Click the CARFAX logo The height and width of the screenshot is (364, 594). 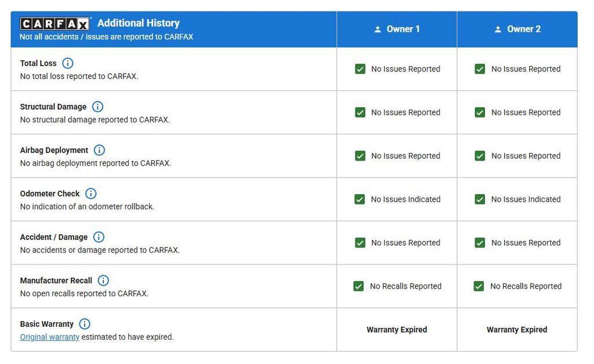click(x=55, y=24)
